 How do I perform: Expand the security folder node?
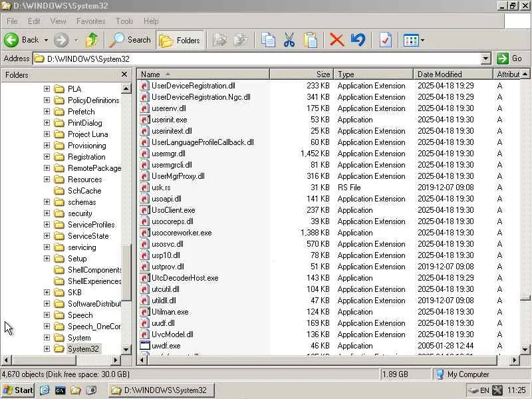pos(47,213)
